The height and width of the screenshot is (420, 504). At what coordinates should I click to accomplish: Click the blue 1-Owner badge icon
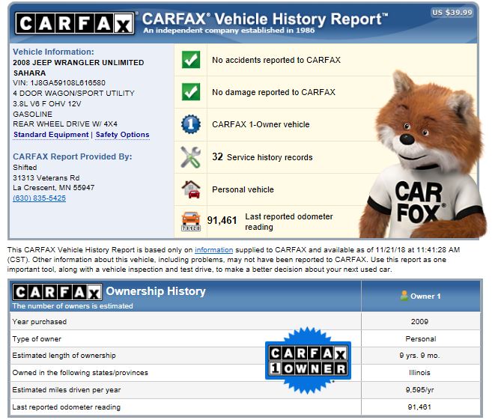[191, 124]
